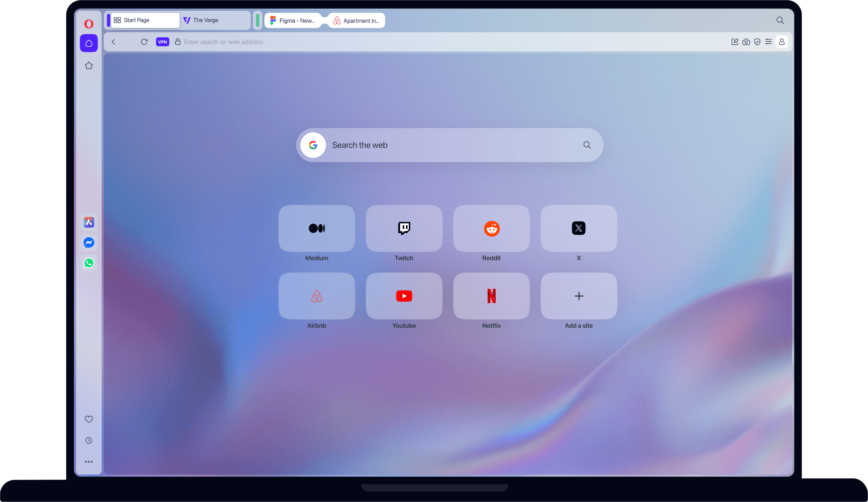The width and height of the screenshot is (868, 502).
Task: Open the Easy Setup sliders panel
Action: (x=768, y=42)
